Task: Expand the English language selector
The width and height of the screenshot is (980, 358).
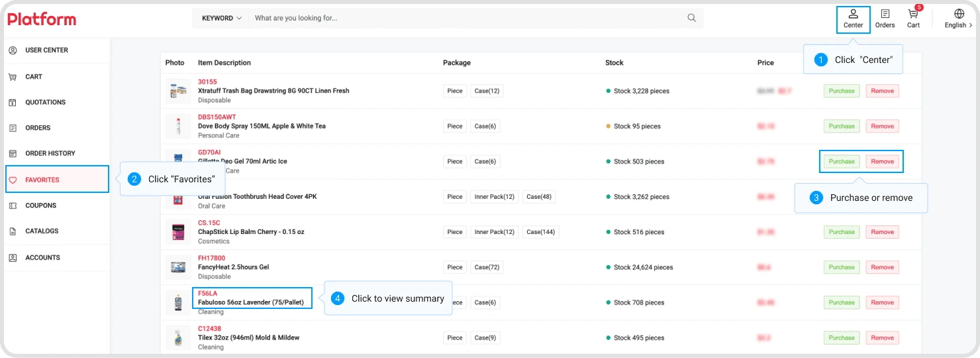Action: pos(958,25)
